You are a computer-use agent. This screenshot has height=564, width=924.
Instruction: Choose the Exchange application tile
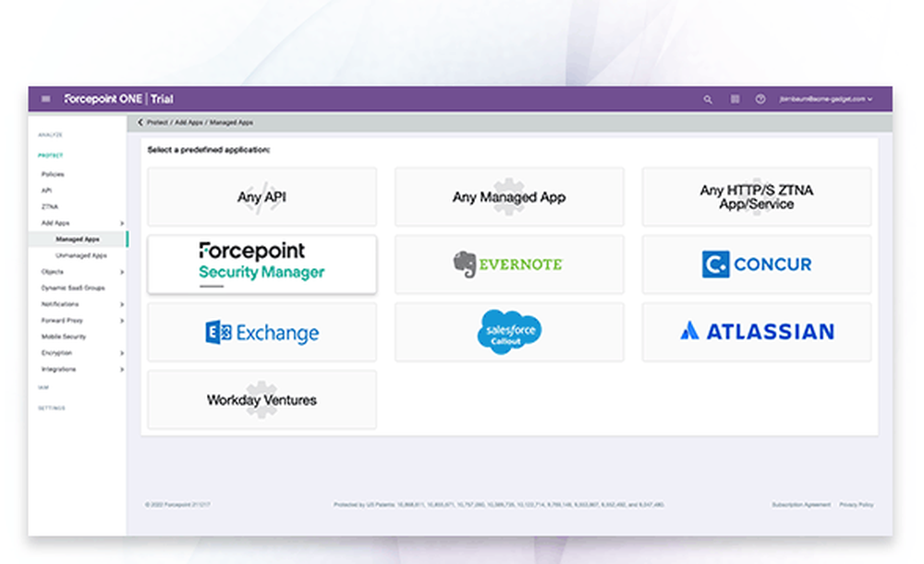[x=261, y=332]
